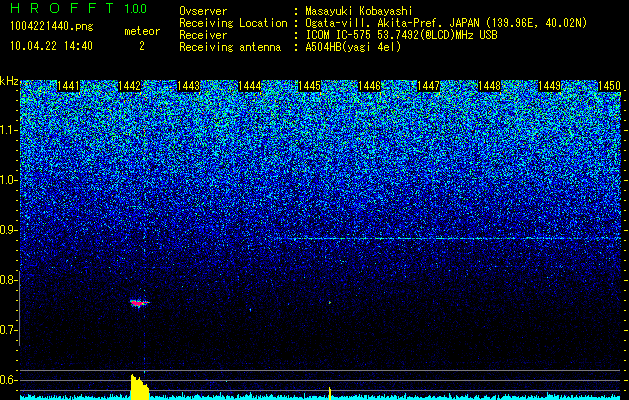
Task: Click the red meteor echo in spectrogram
Action: tap(139, 303)
